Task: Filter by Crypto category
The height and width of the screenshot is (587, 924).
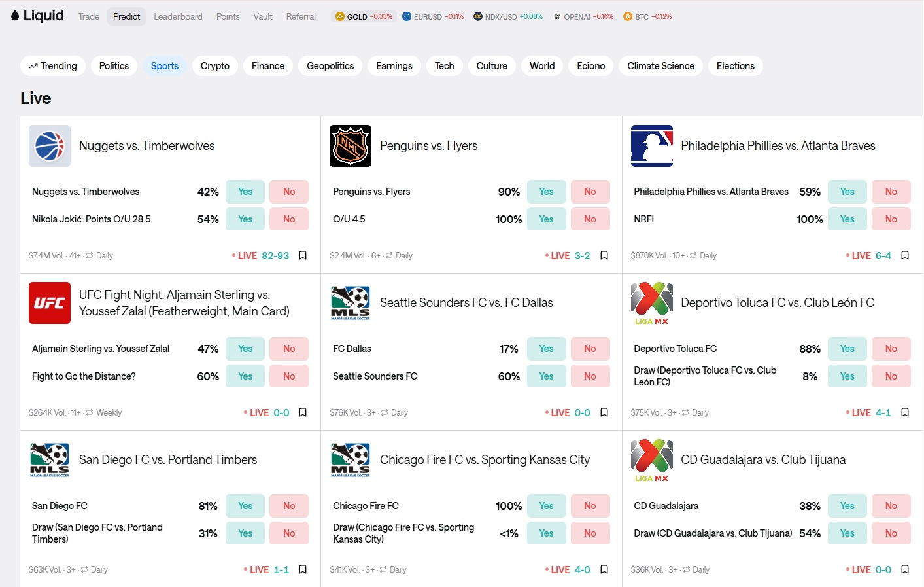Action: [x=215, y=66]
